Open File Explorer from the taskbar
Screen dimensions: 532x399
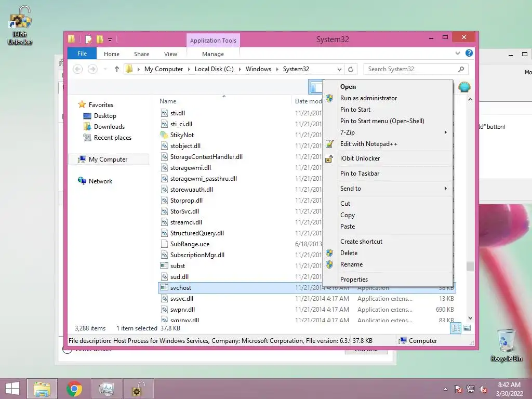(x=42, y=389)
